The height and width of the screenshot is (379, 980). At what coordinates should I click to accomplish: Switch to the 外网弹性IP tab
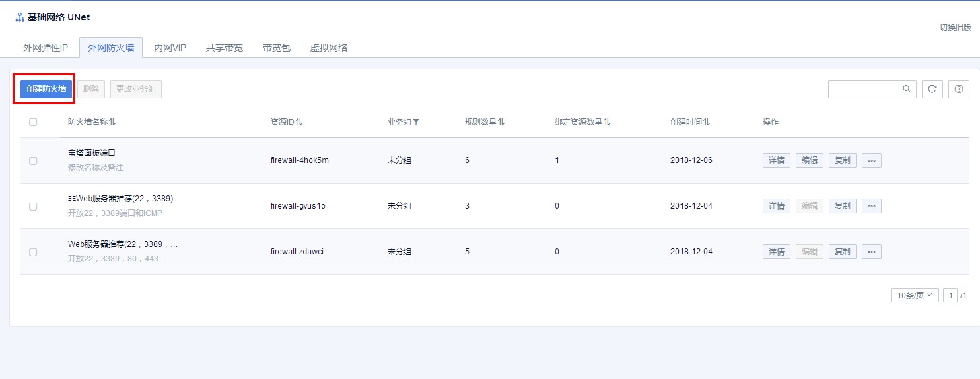coord(46,48)
